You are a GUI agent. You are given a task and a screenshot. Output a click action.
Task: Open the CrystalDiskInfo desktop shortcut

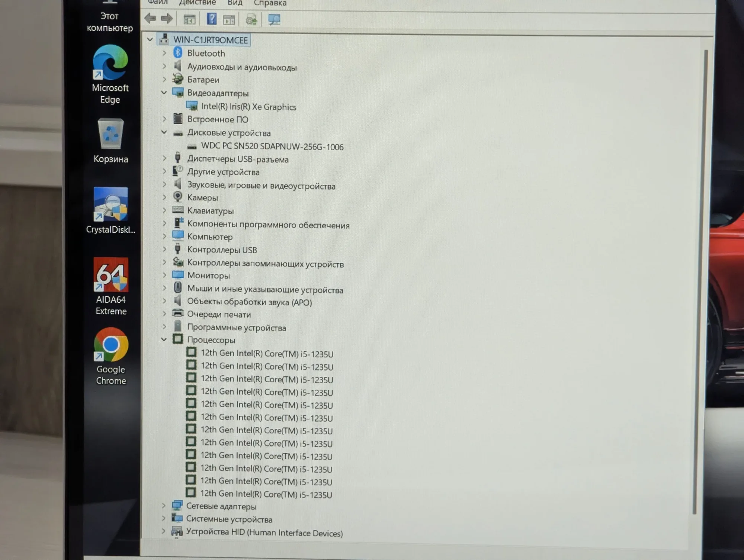tap(110, 210)
